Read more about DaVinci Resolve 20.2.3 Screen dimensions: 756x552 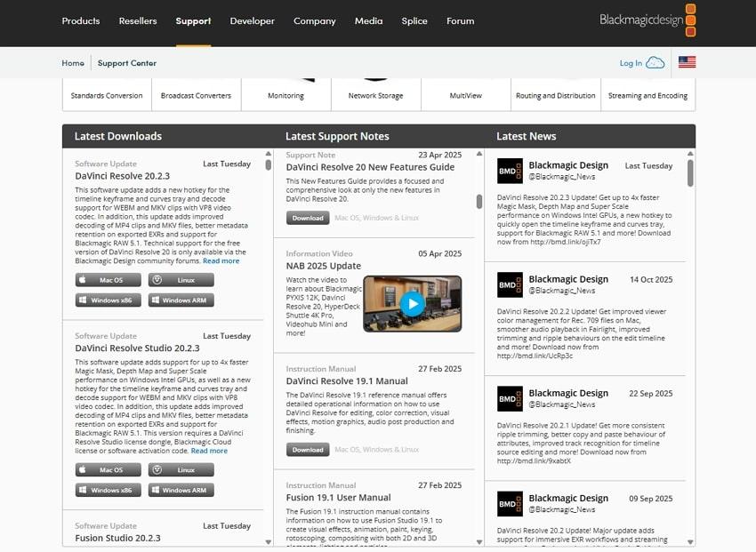click(221, 260)
